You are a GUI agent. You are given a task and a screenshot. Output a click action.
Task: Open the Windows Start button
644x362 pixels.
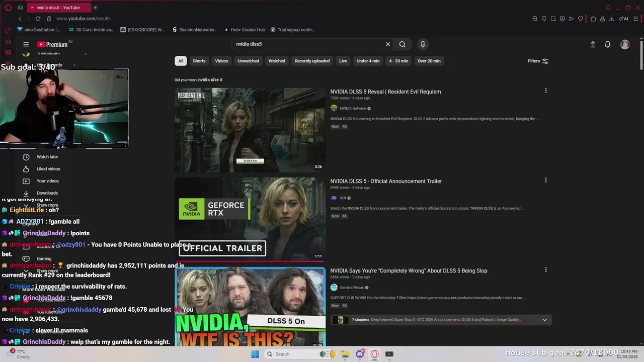[x=255, y=354]
